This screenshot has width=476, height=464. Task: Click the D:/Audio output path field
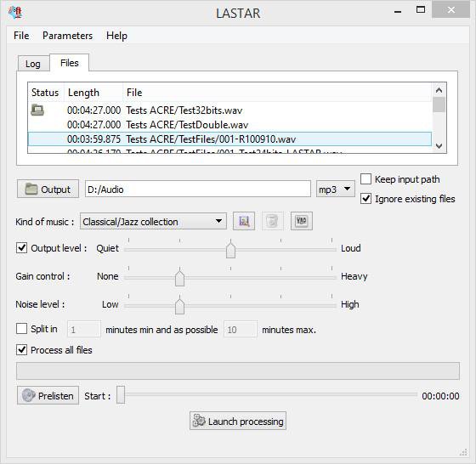pos(198,189)
